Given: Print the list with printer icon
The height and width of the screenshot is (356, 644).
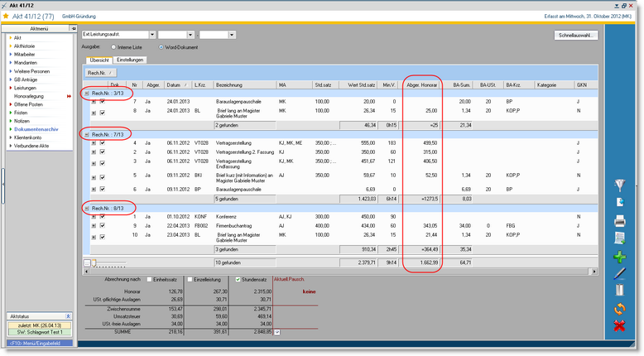Looking at the screenshot, I should click(620, 221).
